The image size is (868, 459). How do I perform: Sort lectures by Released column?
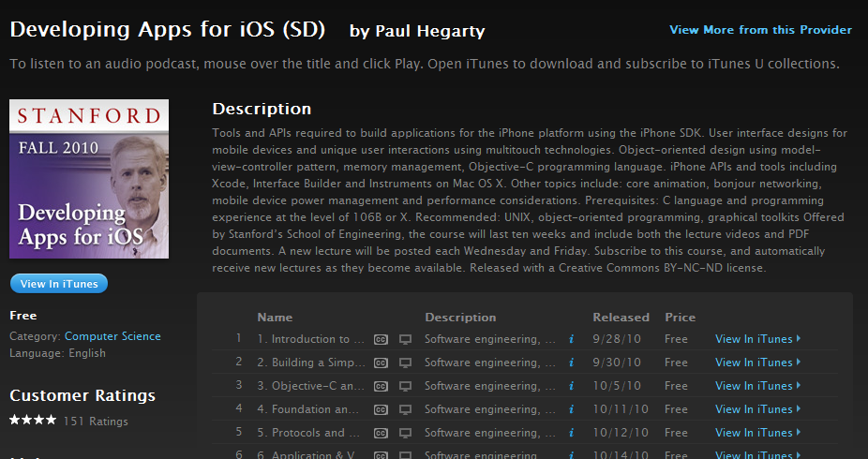click(x=621, y=318)
